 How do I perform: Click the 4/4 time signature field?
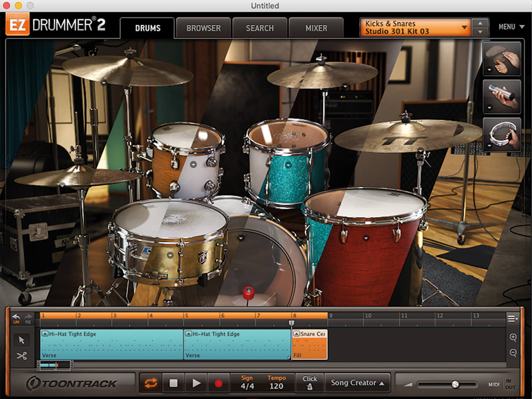(247, 383)
